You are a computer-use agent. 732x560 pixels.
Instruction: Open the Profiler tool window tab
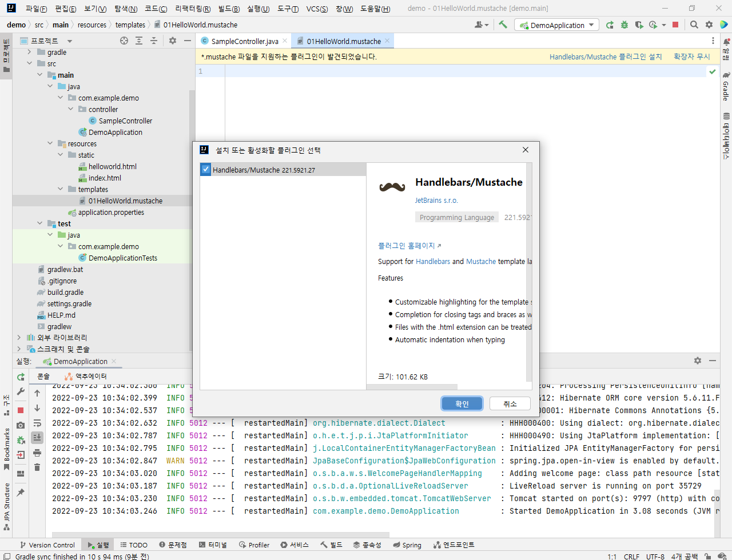coord(254,545)
